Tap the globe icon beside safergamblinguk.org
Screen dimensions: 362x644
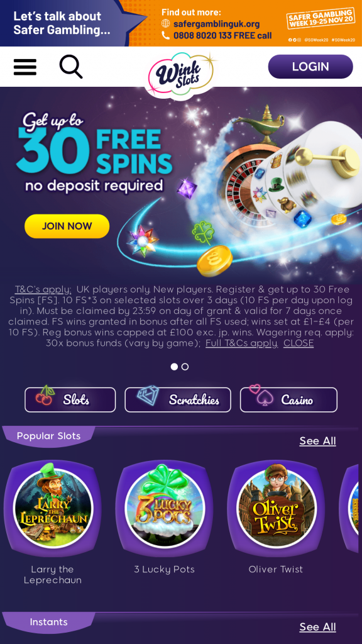coord(166,23)
